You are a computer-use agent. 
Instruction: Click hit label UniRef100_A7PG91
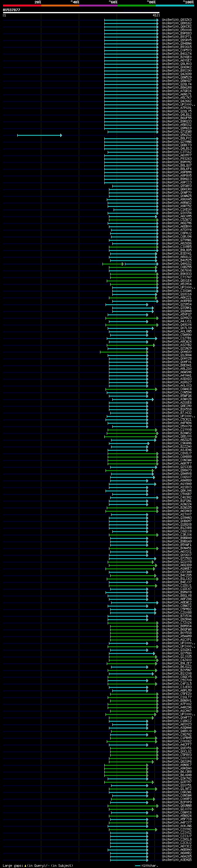(177, 108)
